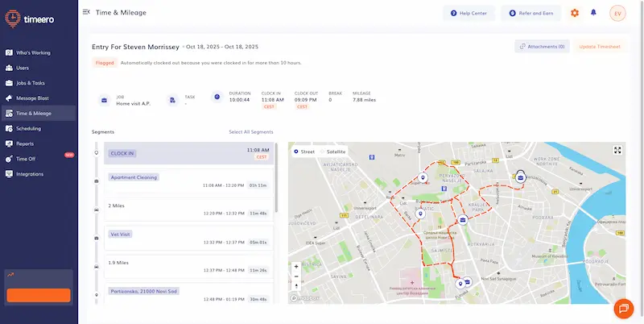Click the Reports sidebar icon

pos(9,144)
